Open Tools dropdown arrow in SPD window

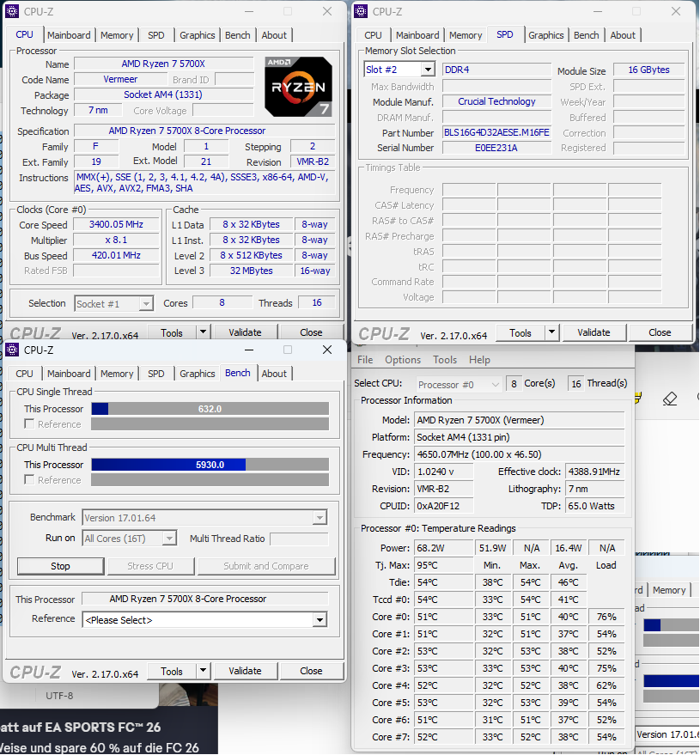click(x=551, y=332)
